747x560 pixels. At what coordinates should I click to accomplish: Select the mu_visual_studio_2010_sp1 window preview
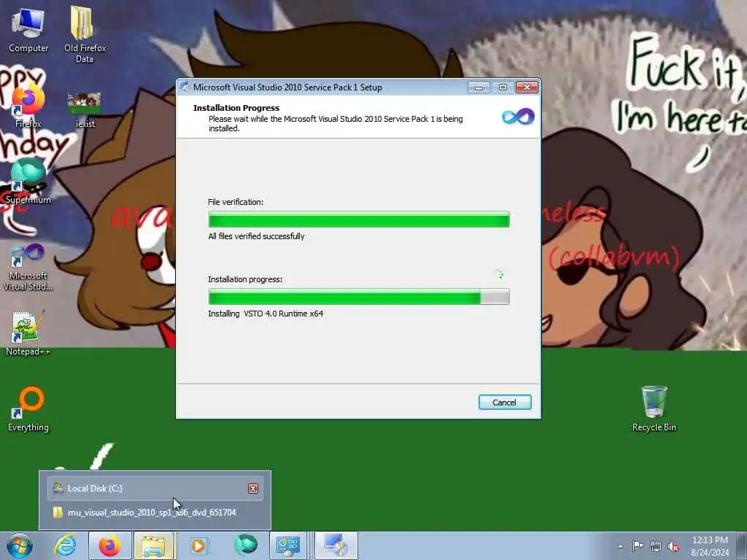(155, 513)
